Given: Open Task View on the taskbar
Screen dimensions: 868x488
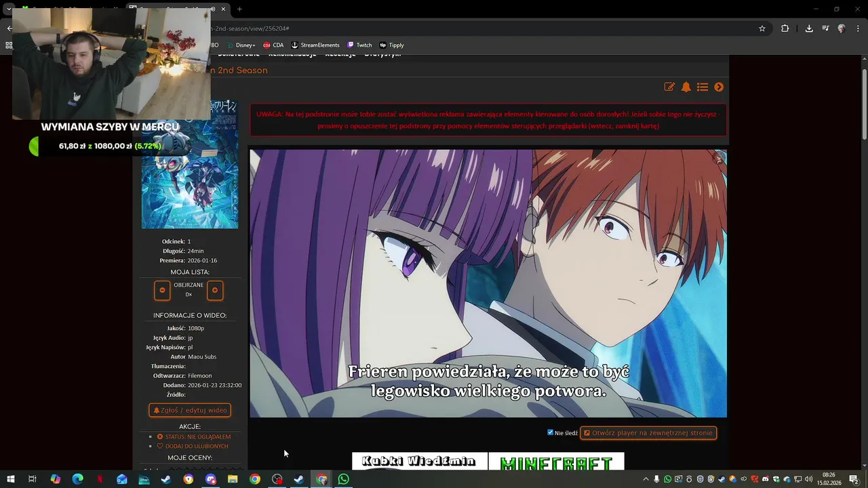Looking at the screenshot, I should [x=32, y=479].
